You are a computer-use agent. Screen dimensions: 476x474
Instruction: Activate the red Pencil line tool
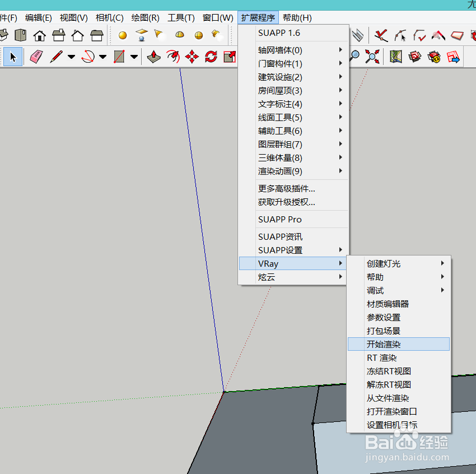[x=55, y=57]
